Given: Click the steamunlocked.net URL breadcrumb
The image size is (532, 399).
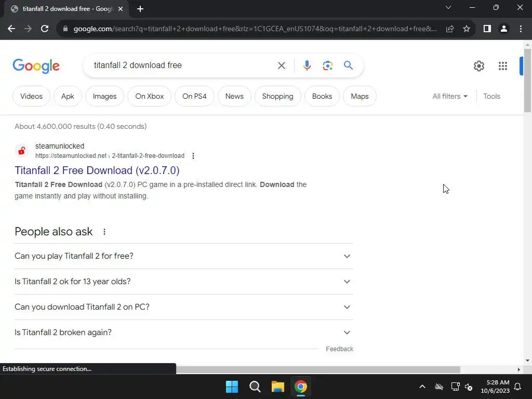Looking at the screenshot, I should (110, 156).
